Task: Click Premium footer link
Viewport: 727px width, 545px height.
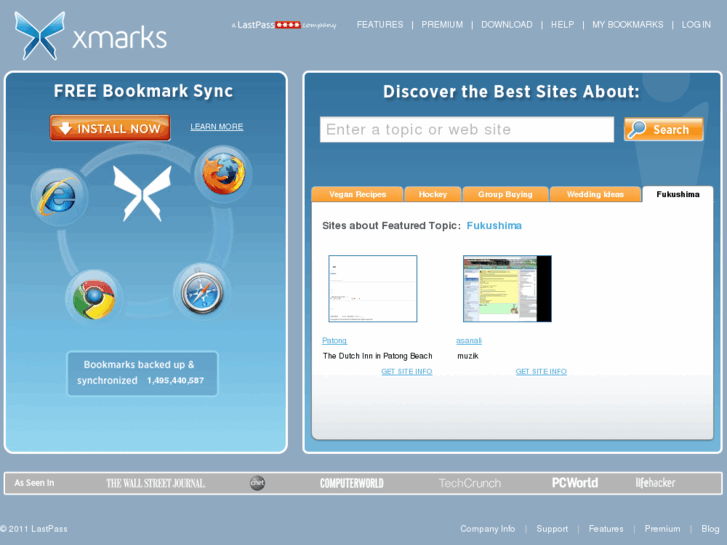Action: (x=662, y=529)
